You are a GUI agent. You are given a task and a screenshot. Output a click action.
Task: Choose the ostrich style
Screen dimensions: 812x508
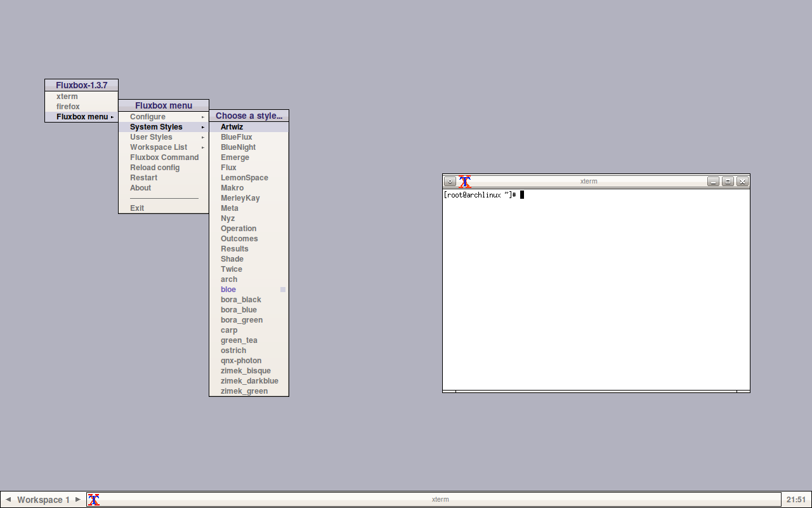(x=249, y=351)
